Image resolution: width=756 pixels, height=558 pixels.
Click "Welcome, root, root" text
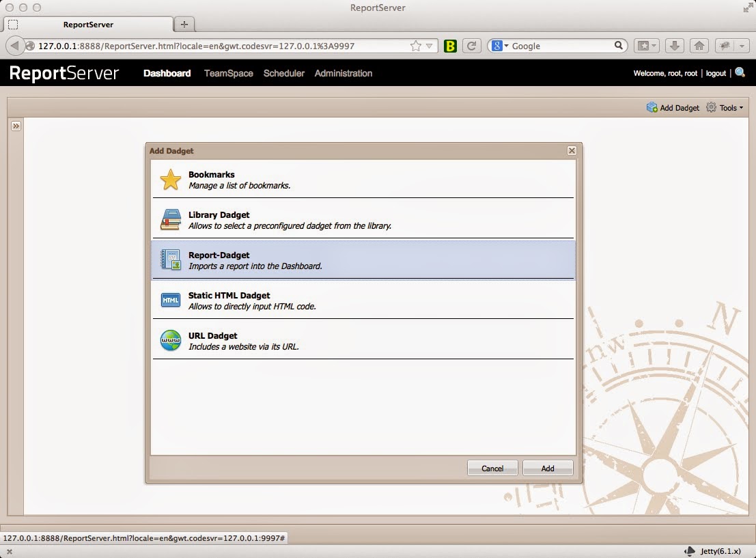point(665,73)
